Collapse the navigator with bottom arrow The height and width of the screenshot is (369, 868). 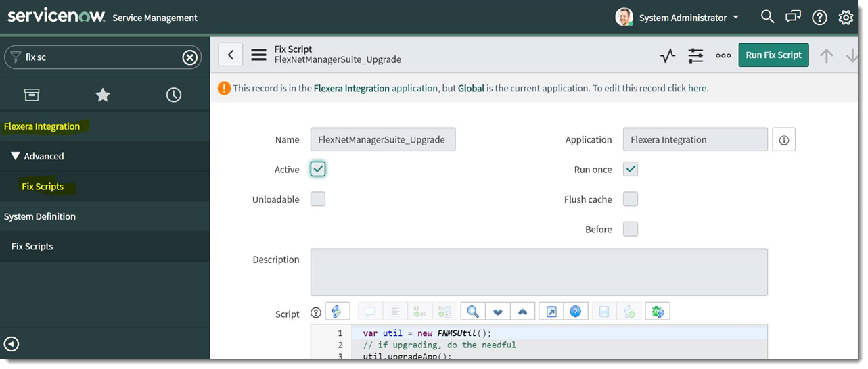[x=12, y=344]
